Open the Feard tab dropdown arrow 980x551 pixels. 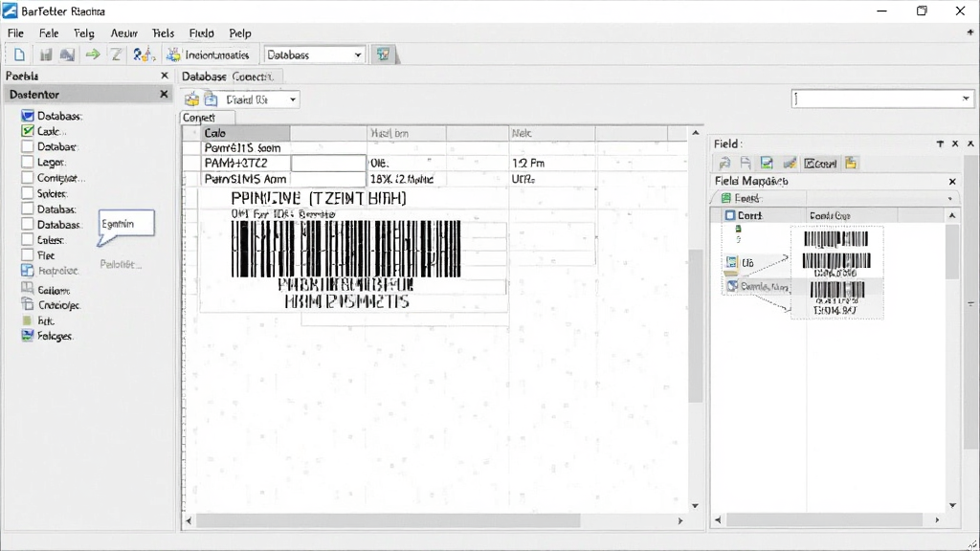point(950,199)
